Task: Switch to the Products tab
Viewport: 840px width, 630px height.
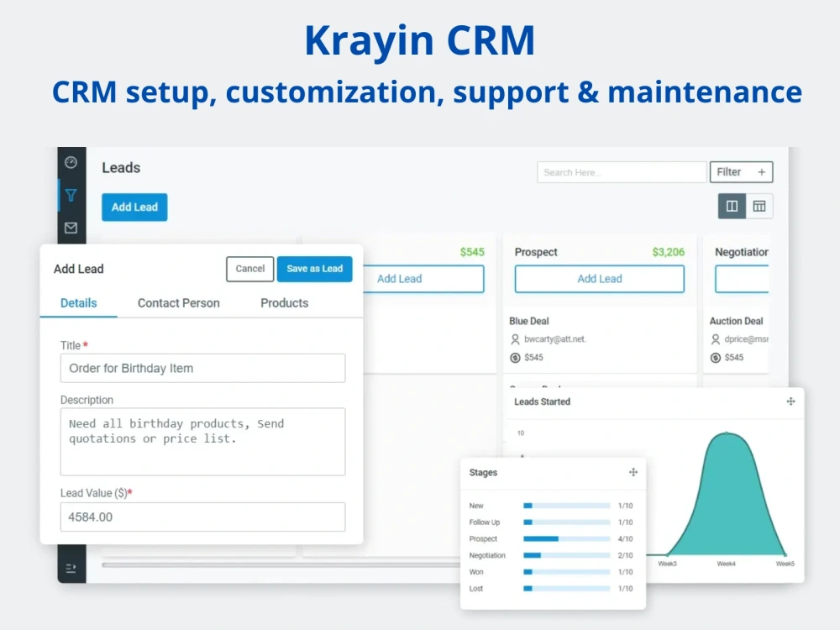Action: (285, 303)
